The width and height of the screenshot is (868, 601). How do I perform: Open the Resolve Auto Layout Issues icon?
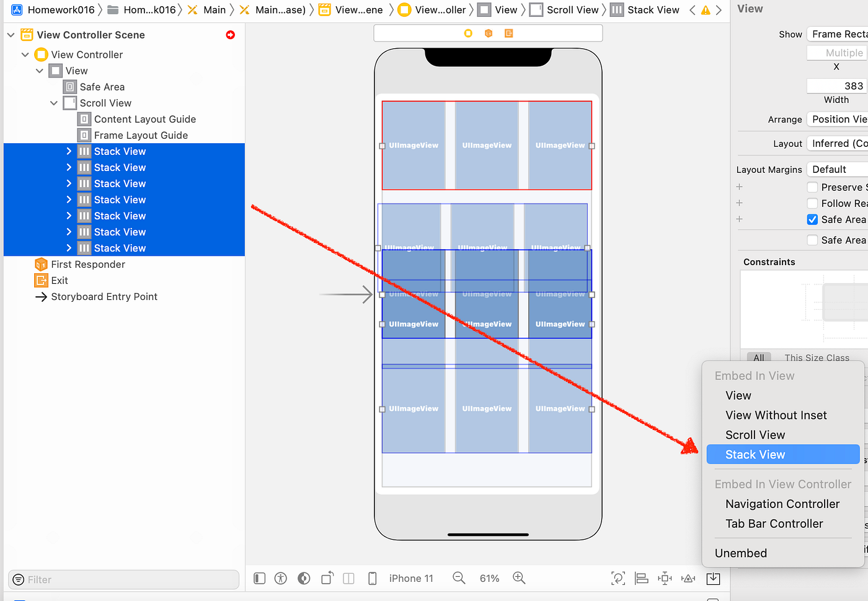coord(688,578)
